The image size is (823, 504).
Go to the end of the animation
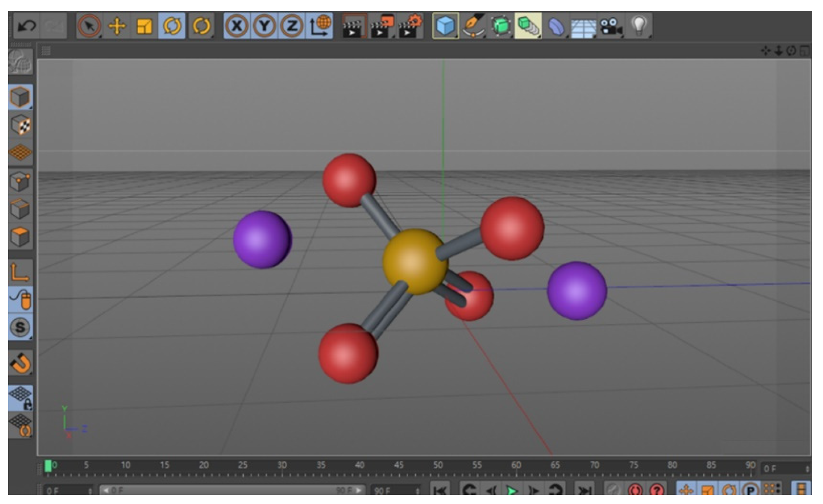pyautogui.click(x=584, y=490)
